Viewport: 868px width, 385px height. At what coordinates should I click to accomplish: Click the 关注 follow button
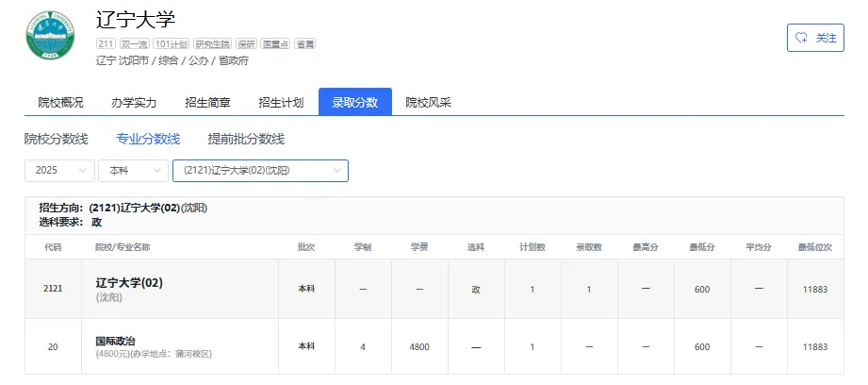point(815,38)
